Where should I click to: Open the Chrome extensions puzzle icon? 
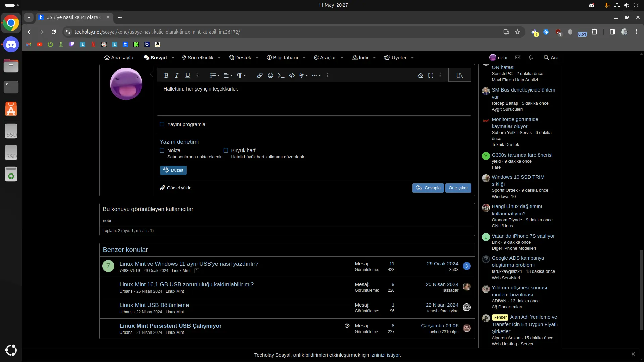coord(594,32)
